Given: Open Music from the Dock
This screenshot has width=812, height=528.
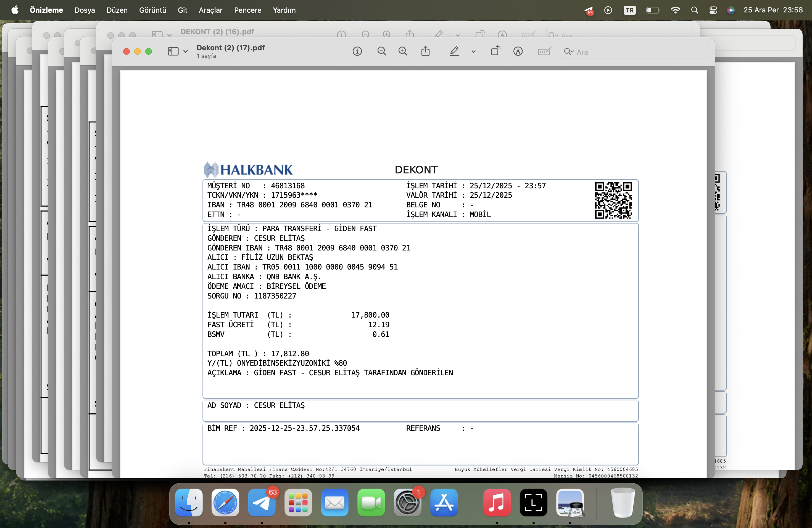Looking at the screenshot, I should point(497,502).
